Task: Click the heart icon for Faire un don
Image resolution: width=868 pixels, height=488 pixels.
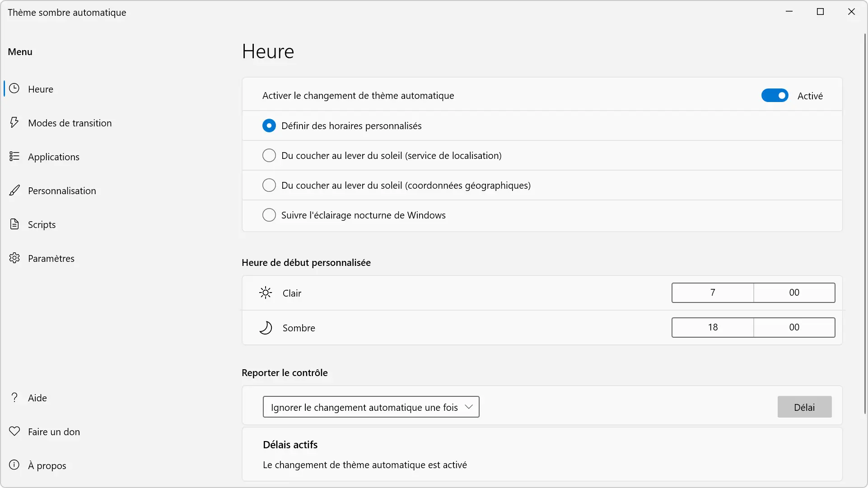Action: [14, 431]
